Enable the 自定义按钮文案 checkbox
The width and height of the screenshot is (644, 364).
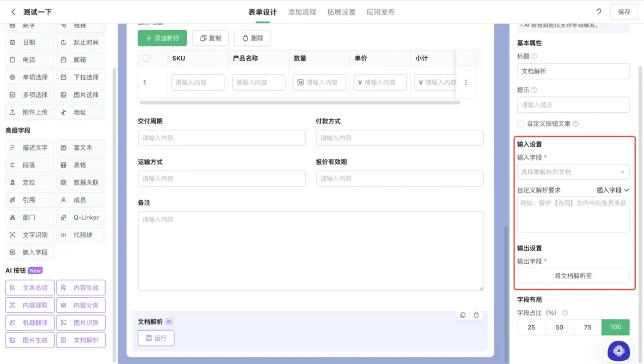pos(521,124)
